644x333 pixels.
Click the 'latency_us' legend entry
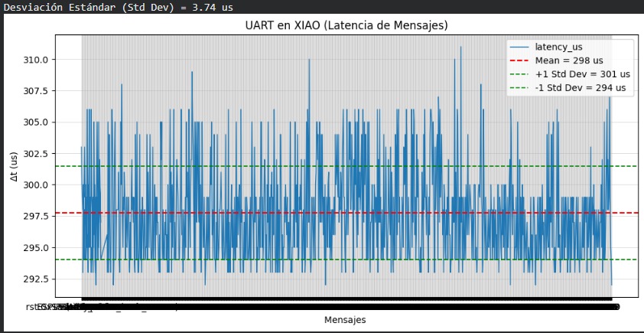(546, 47)
